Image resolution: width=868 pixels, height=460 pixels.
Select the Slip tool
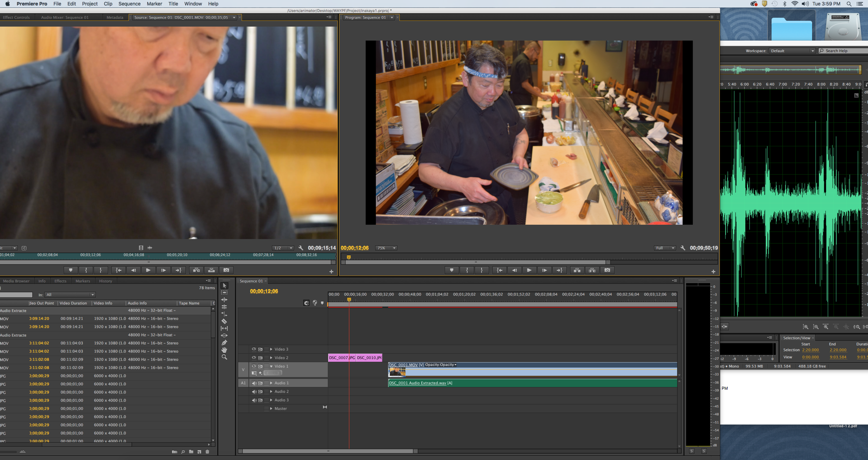pos(224,328)
